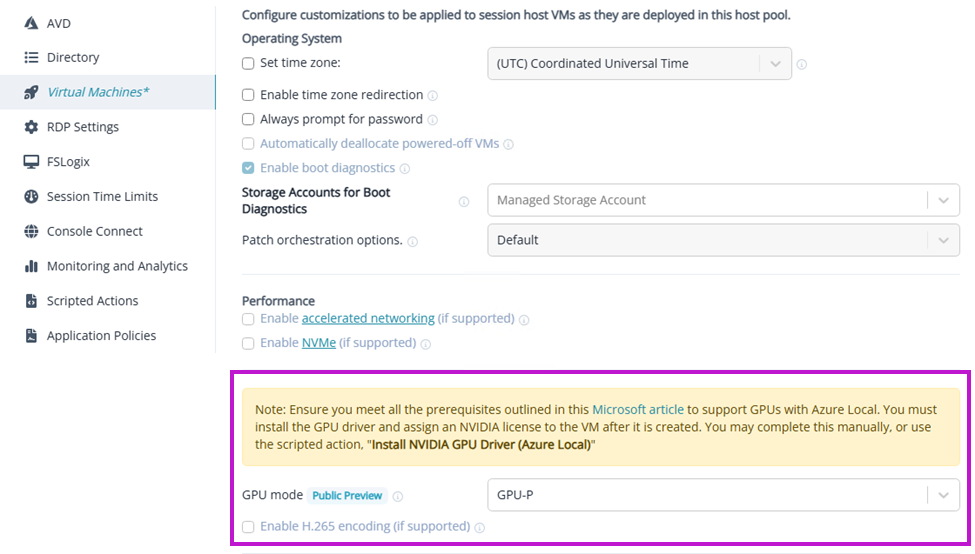Open the Application Policies menu item
This screenshot has width=975, height=554.
pyautogui.click(x=101, y=336)
